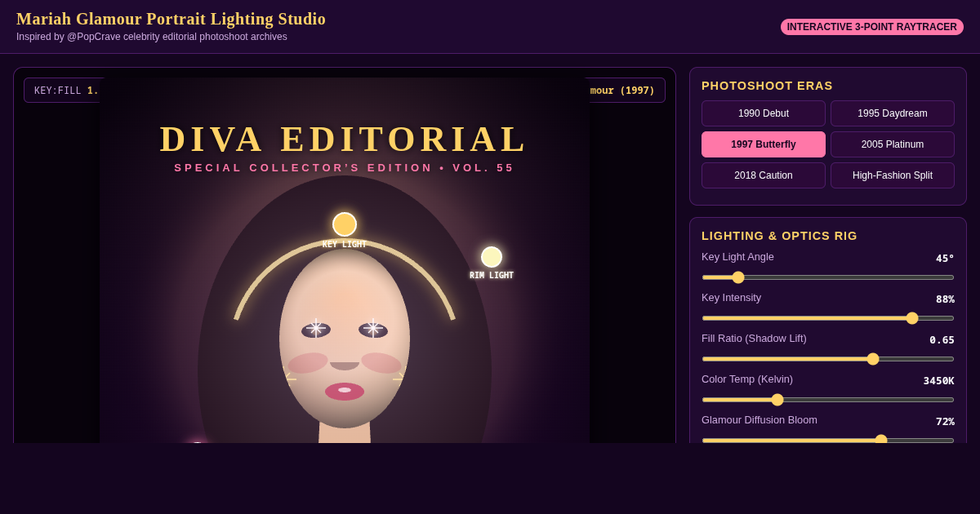Click the Photoshoot Eras heading

pos(767,86)
